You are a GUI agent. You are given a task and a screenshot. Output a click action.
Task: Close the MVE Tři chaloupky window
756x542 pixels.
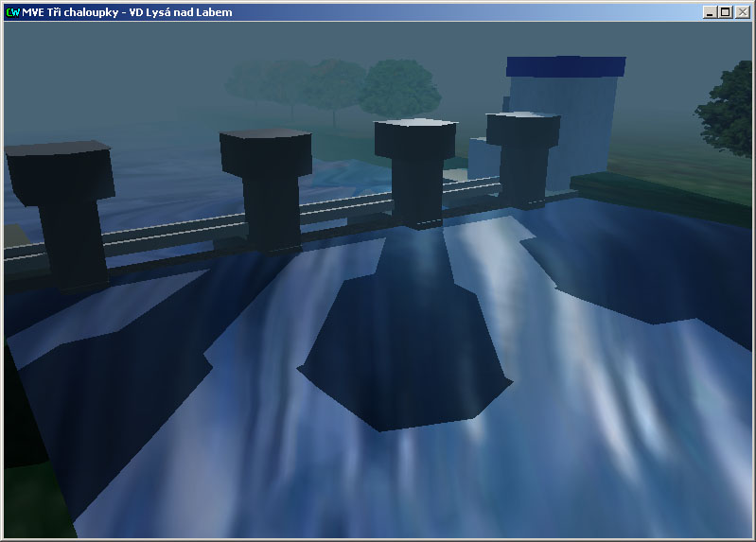tap(743, 12)
